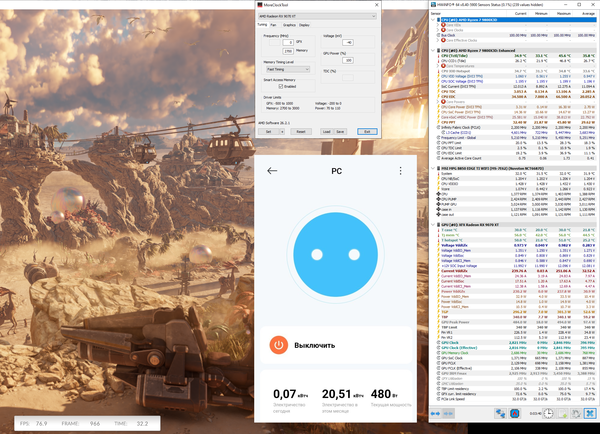Open the three-dot menu in PC panel
Viewport: 600px width, 434px height.
(400, 171)
